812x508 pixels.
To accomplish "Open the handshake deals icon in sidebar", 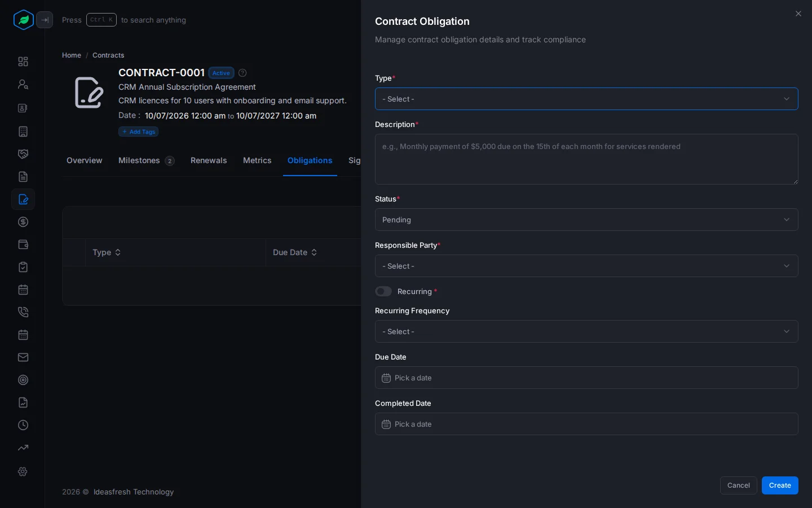I will 23,154.
